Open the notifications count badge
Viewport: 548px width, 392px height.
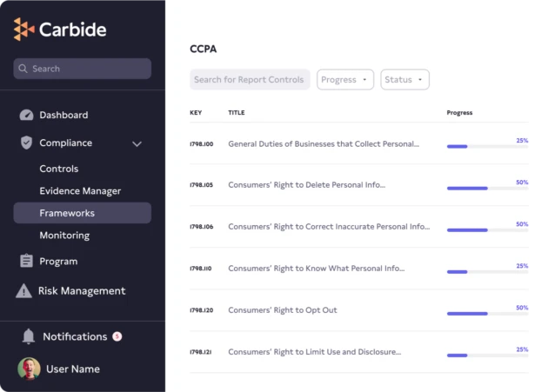[x=117, y=336]
